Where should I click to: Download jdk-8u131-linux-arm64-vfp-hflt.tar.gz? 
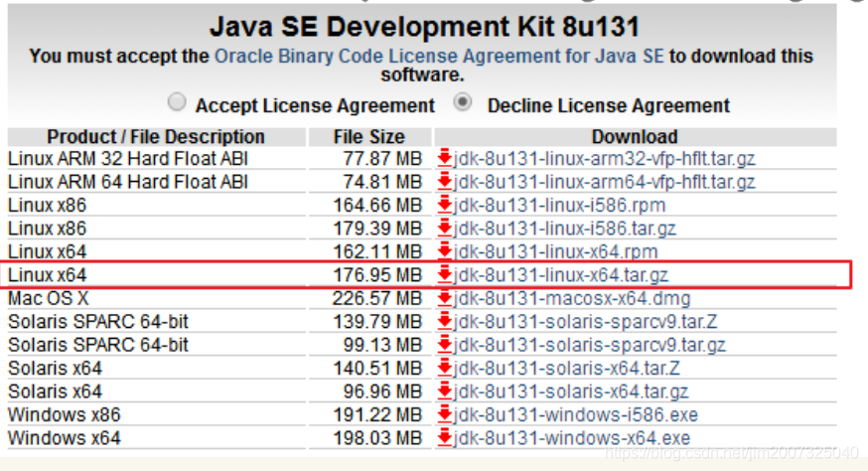[x=604, y=182]
